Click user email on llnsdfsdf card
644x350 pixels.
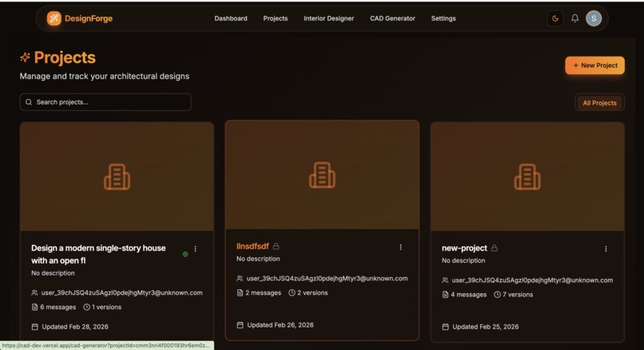click(x=328, y=279)
